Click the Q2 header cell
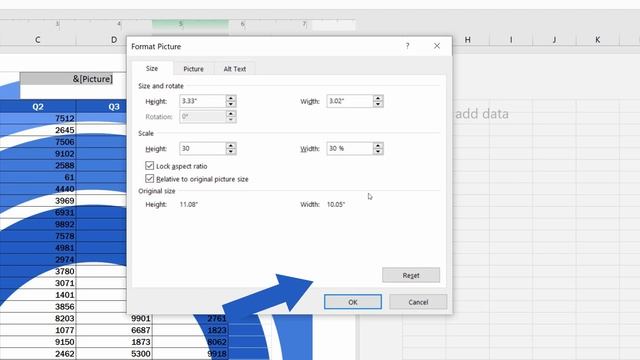 tap(38, 107)
